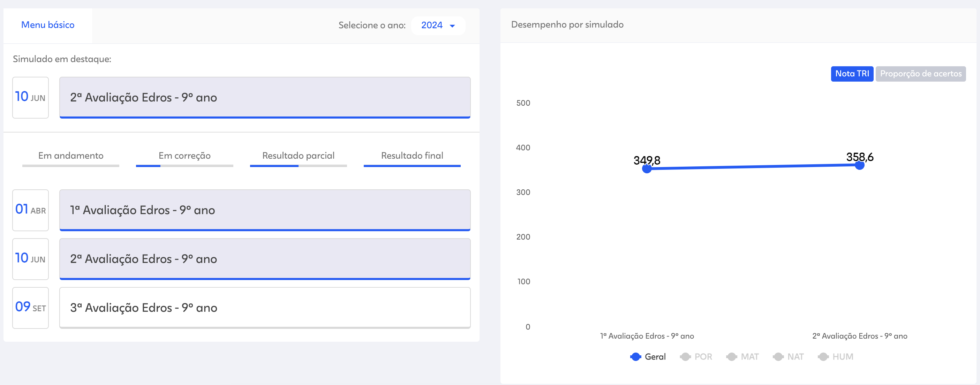Click the 358,6 data point on chart
This screenshot has height=385, width=980.
click(859, 165)
